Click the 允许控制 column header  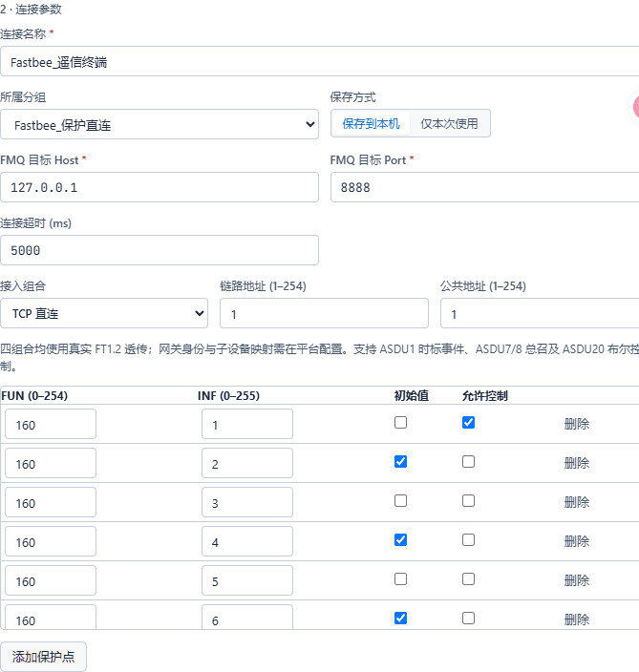[485, 395]
